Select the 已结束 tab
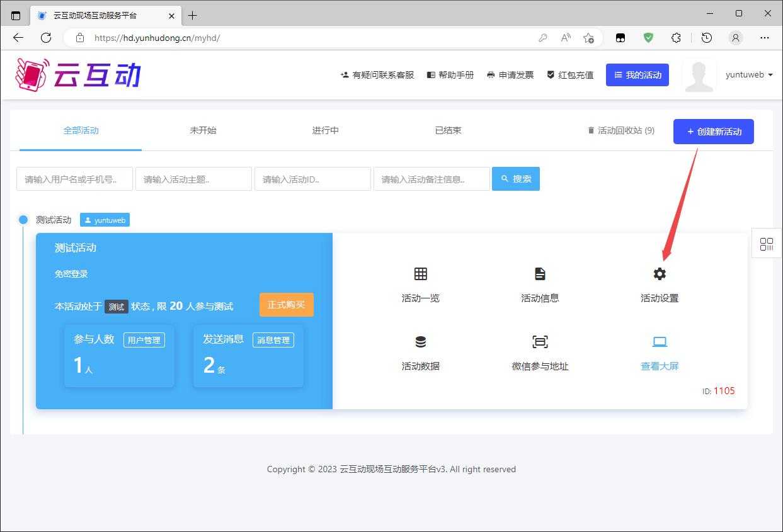This screenshot has height=532, width=783. 448,130
